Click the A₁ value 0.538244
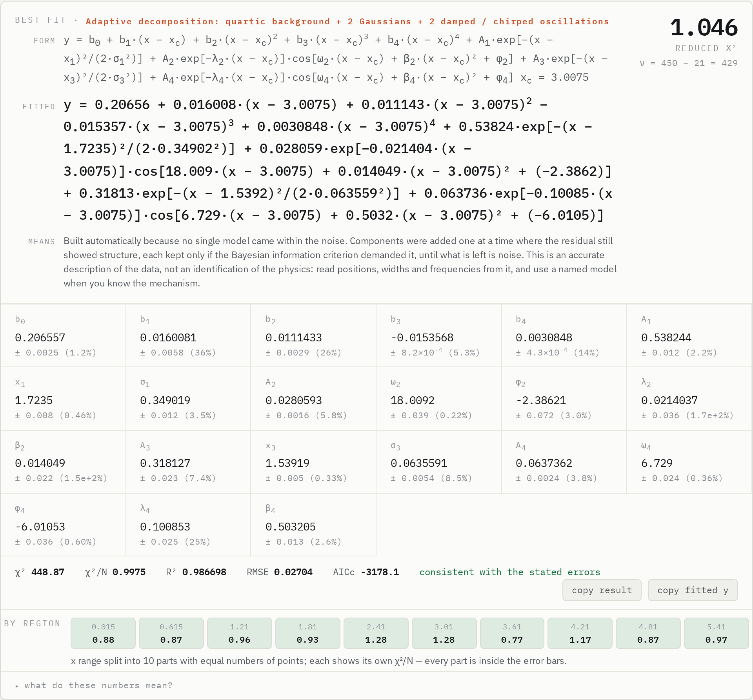 [666, 338]
